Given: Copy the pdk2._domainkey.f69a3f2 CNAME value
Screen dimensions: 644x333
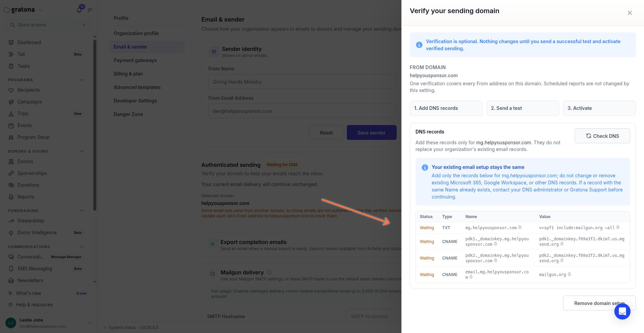Looking at the screenshot, I should click(x=562, y=261).
